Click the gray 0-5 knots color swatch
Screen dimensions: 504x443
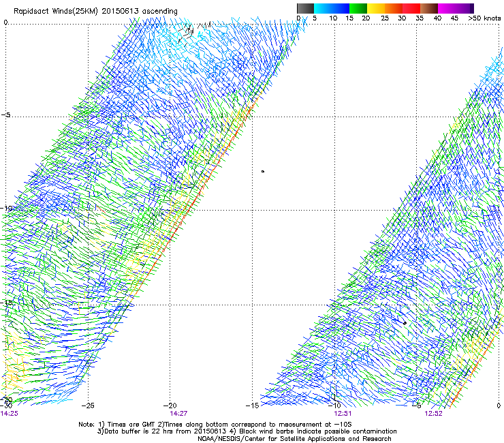pos(305,8)
